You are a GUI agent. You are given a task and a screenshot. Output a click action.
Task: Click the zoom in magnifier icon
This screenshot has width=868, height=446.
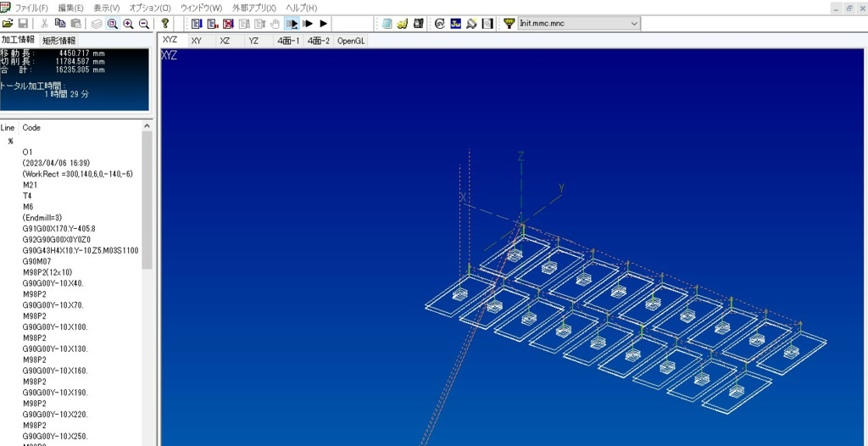[x=128, y=24]
